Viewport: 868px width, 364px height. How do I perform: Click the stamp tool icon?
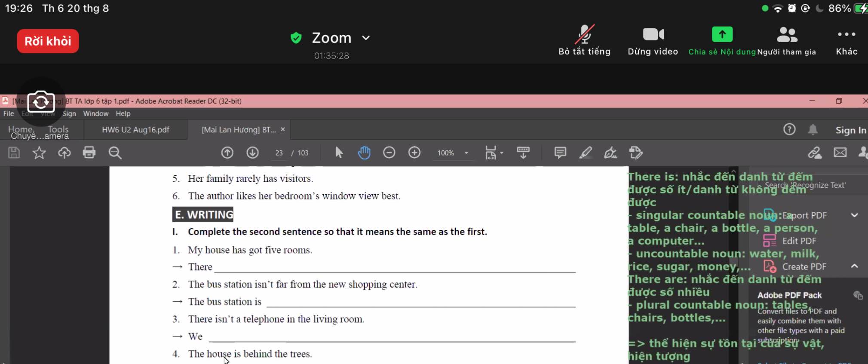pos(636,153)
